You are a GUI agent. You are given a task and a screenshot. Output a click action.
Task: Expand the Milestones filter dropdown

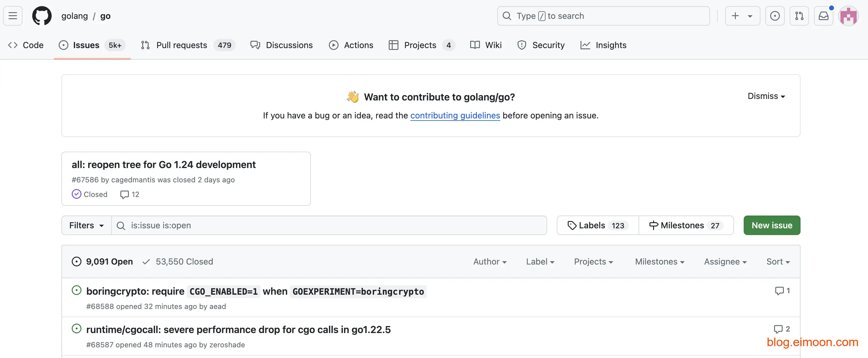pos(659,261)
